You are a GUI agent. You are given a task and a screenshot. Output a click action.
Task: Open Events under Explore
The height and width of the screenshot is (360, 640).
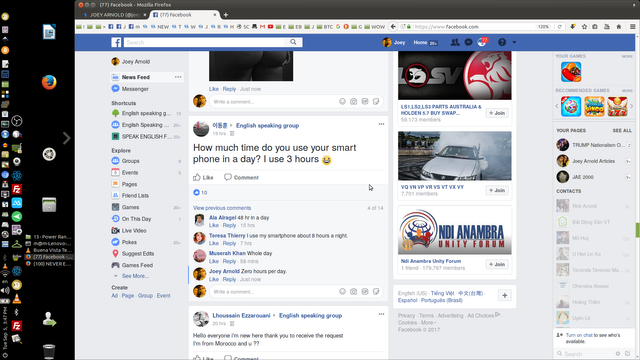pos(130,172)
